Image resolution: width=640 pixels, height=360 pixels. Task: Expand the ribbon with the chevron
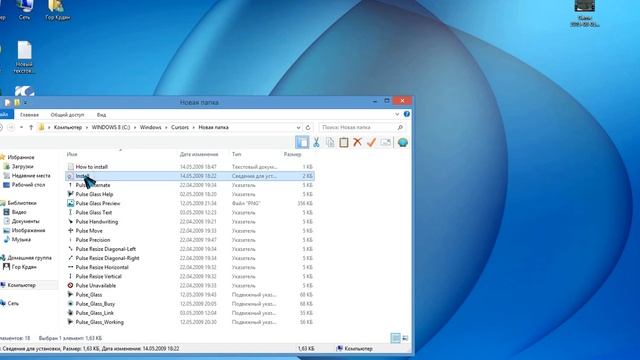397,114
